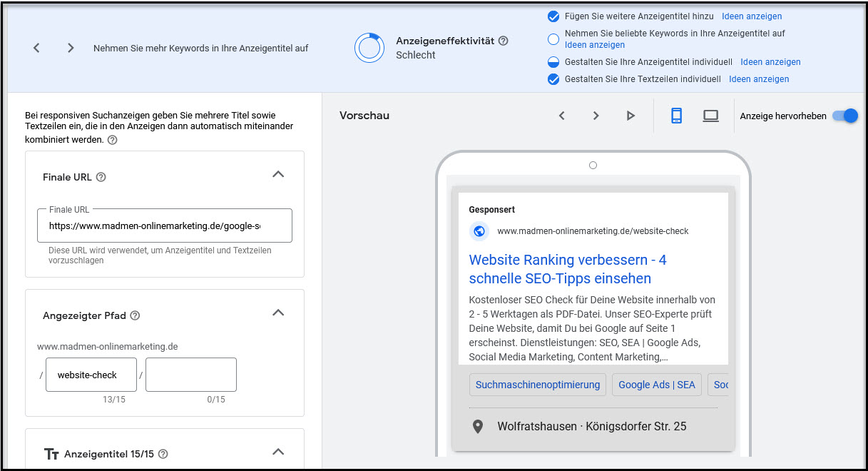Screen dimensions: 868x471
Task: Click checkmark for 'Fügen Sie weitere Anzeigentitel hinzu'
Action: 553,16
